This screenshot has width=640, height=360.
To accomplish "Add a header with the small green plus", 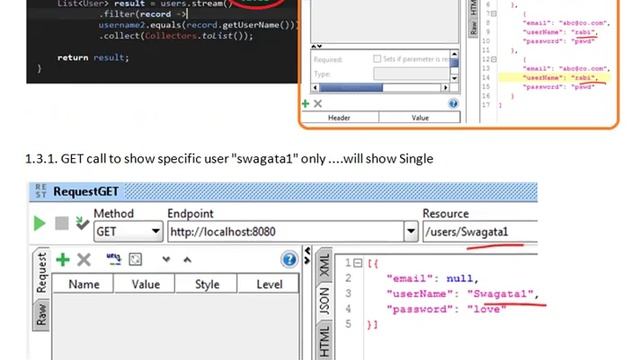I will pyautogui.click(x=305, y=104).
